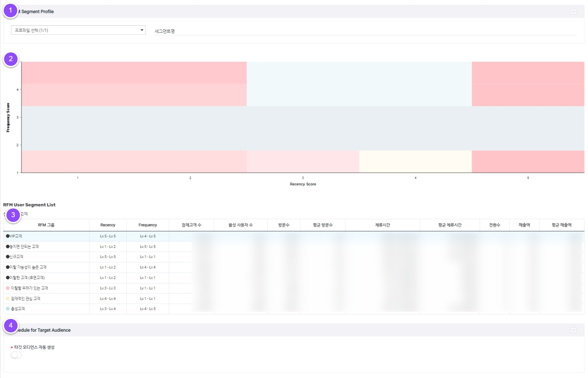Click the 매출액 column header
Screen dimensions: 588x378
pos(524,225)
